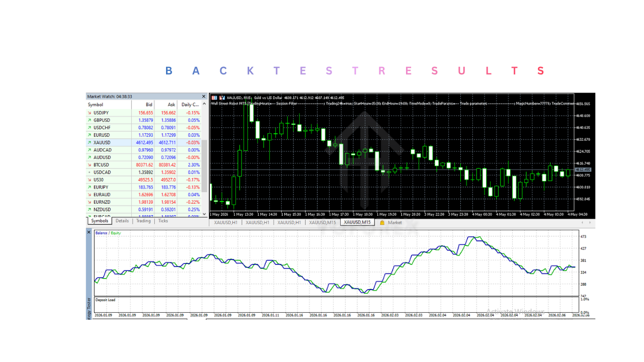Select the EURAUD symbol name
644x362 pixels.
tap(102, 195)
